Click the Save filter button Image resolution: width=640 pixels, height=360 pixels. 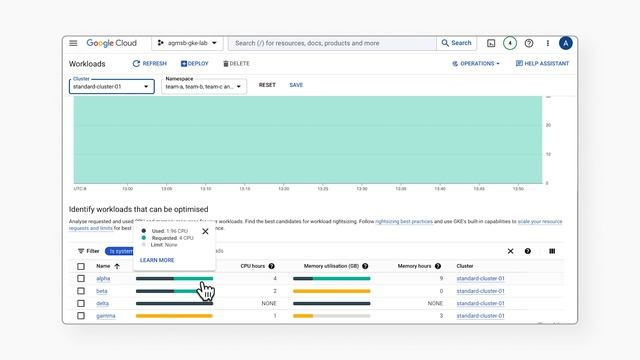click(296, 85)
